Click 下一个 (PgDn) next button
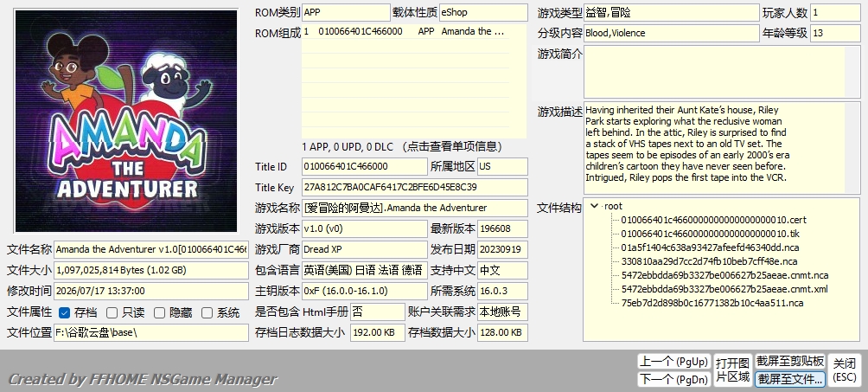Viewport: 868px width, 392px height. coord(673,379)
